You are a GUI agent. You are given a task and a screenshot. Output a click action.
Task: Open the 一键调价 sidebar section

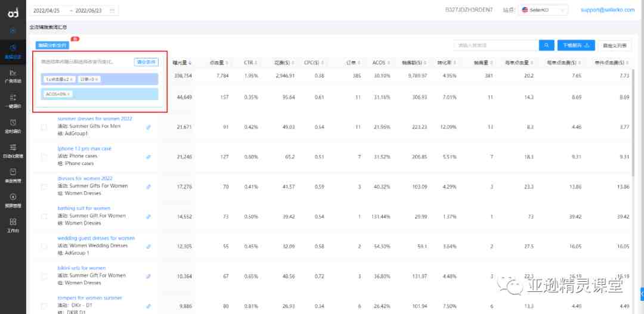coord(13,101)
